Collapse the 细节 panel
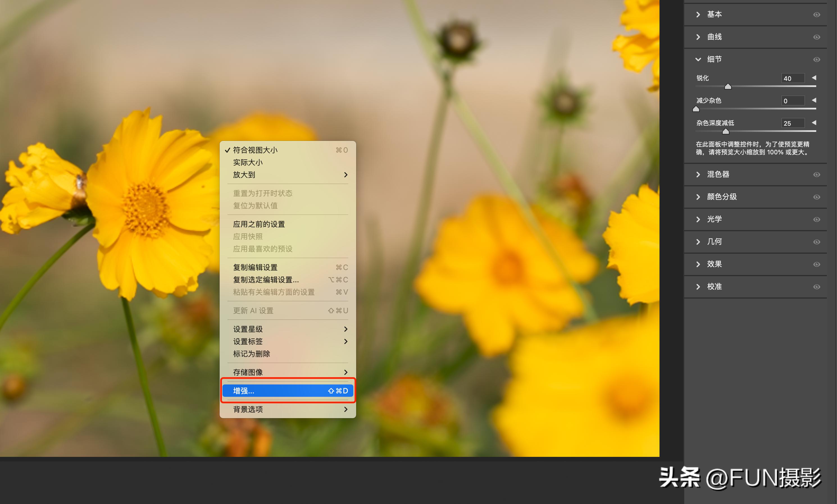The image size is (837, 504). point(698,59)
